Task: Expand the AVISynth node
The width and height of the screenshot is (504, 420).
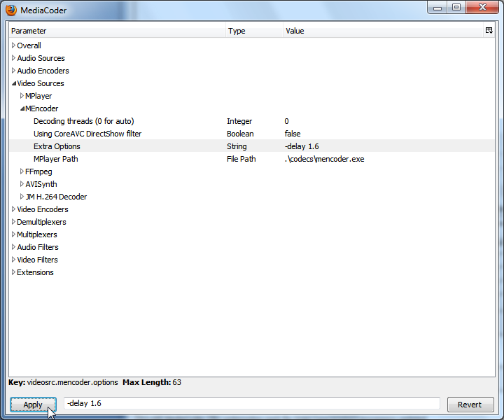Action: tap(22, 184)
